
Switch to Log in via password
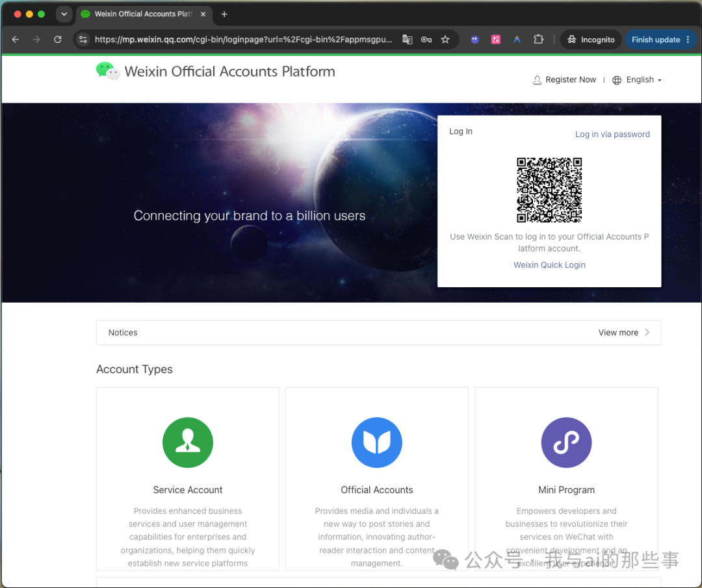pos(612,134)
